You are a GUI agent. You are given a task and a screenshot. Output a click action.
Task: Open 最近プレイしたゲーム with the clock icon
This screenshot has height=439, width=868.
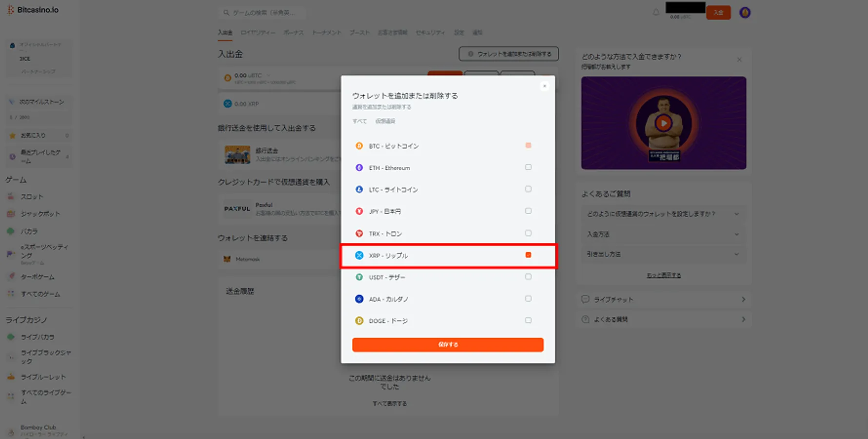point(39,157)
